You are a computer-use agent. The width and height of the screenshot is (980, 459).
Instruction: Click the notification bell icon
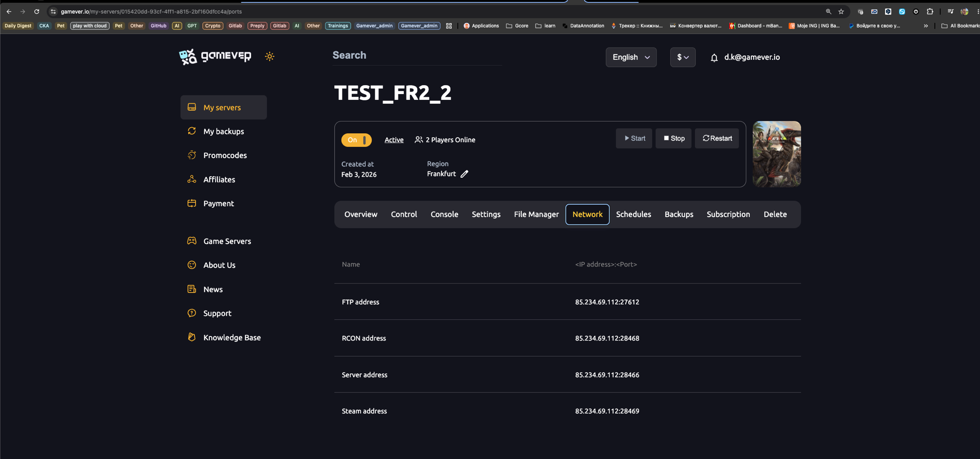pyautogui.click(x=714, y=58)
